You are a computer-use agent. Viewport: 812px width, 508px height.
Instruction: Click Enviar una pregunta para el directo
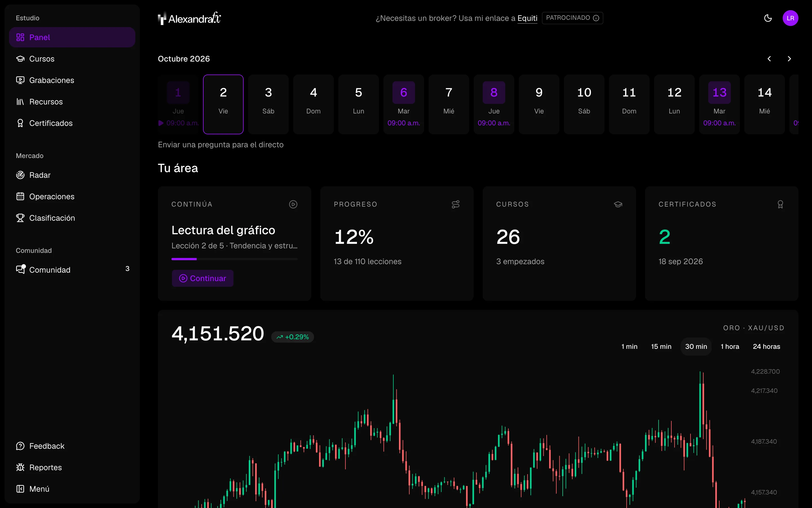(x=221, y=145)
